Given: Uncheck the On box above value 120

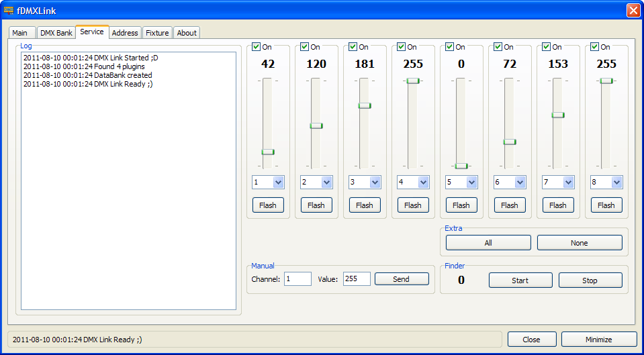Looking at the screenshot, I should 305,47.
